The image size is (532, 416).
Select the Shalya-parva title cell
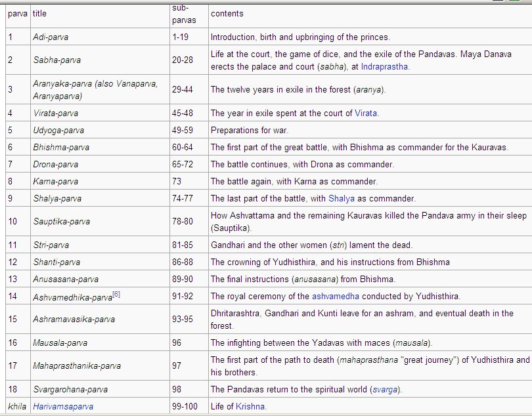point(100,198)
